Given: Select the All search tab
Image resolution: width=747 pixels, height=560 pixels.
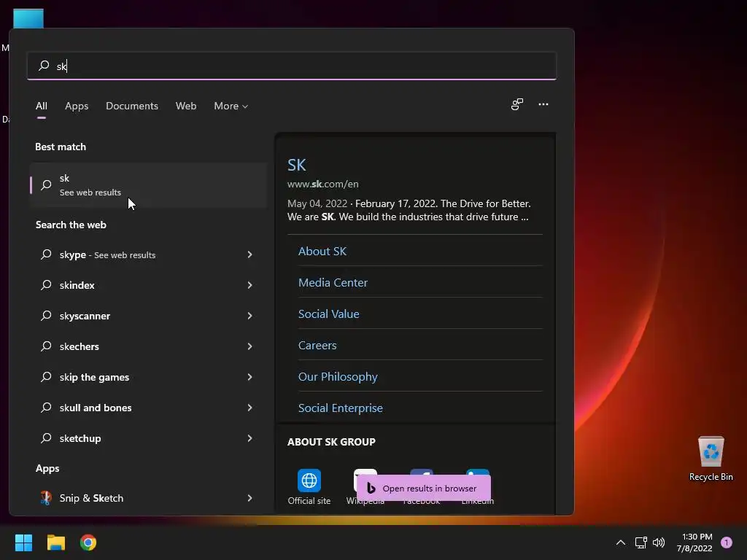Looking at the screenshot, I should (x=42, y=106).
